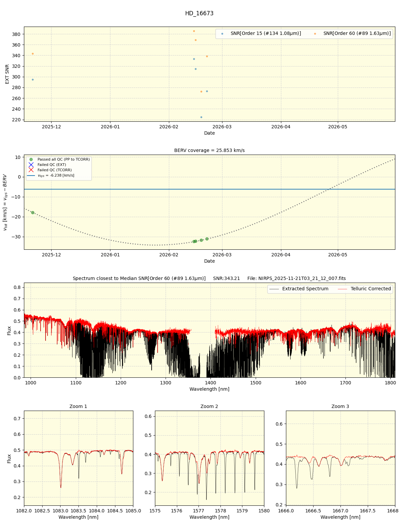This screenshot has height=532, width=399.
Task: Click the '1500' wavelength tick label
Action: click(x=256, y=383)
